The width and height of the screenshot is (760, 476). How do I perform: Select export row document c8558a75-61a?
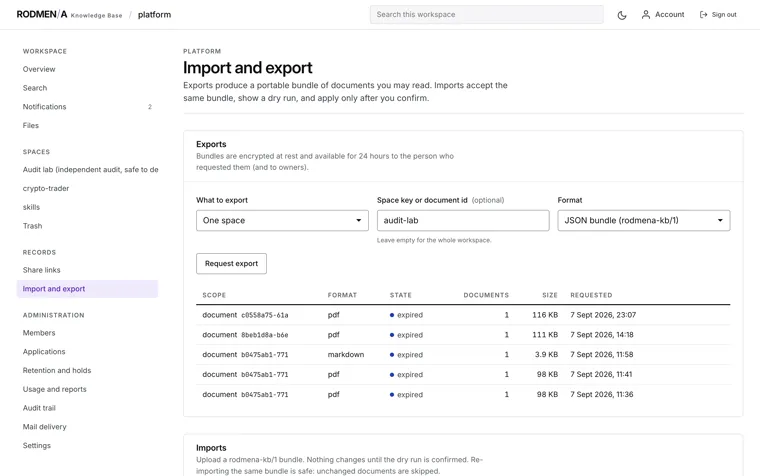tap(463, 315)
